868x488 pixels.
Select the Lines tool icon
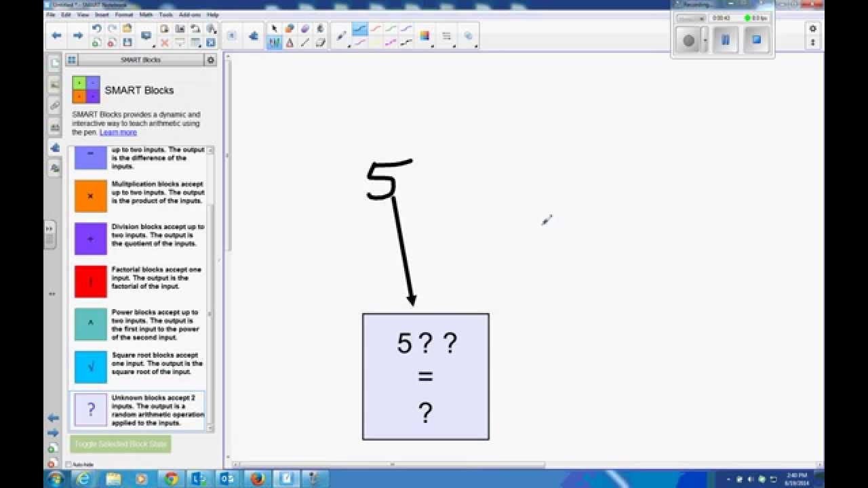point(305,42)
